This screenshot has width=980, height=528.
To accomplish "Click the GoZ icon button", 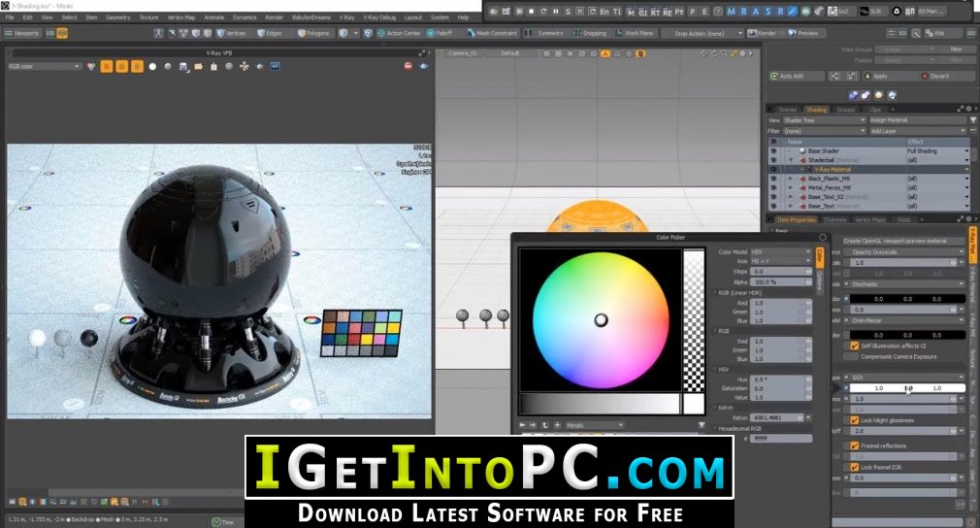I will click(x=841, y=12).
